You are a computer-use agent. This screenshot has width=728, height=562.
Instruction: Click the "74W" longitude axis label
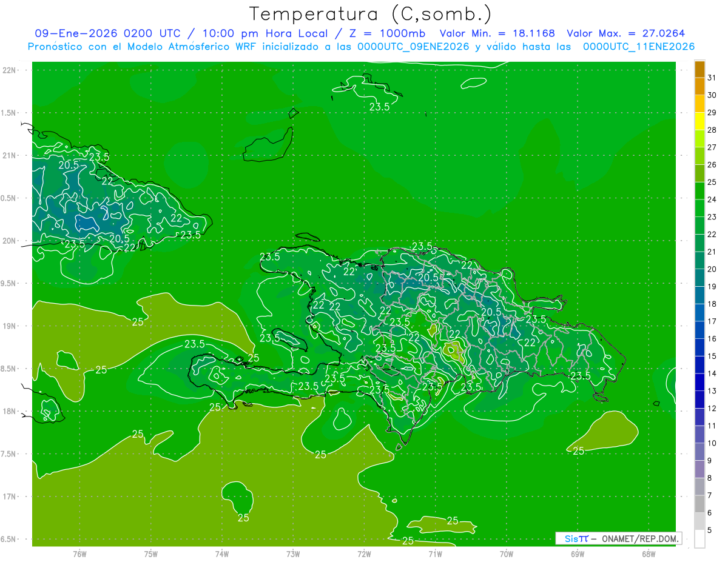pos(221,554)
